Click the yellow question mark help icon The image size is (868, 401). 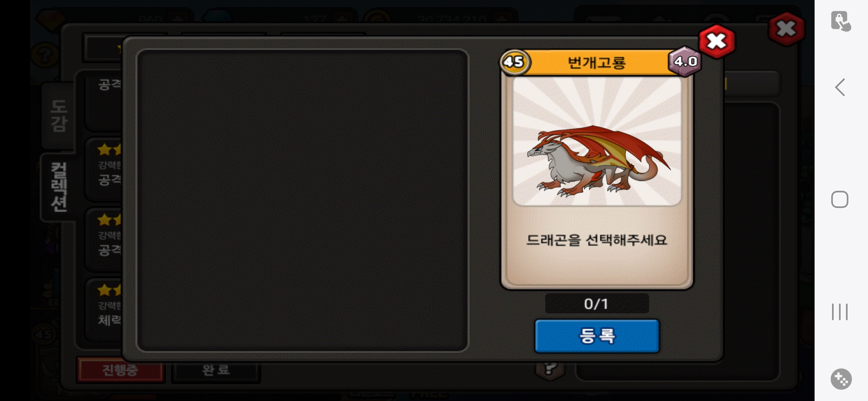(x=45, y=56)
